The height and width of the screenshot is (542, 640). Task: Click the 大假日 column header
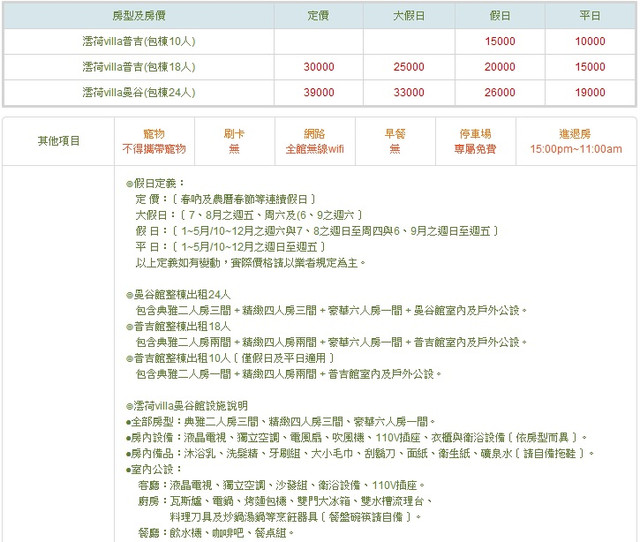click(409, 16)
